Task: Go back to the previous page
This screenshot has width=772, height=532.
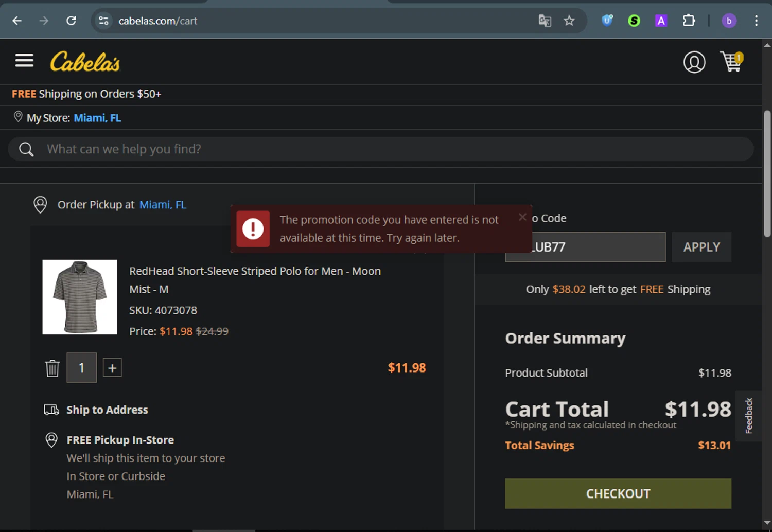Action: (x=17, y=21)
